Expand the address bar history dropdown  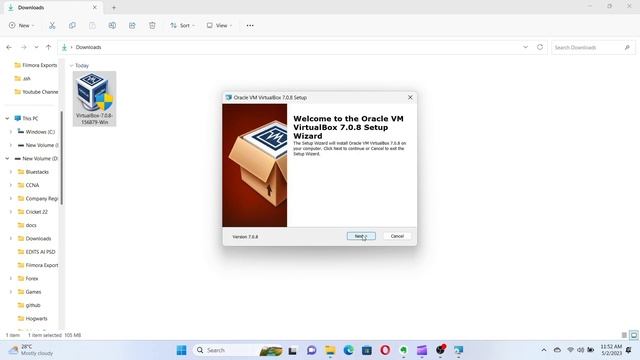point(525,47)
